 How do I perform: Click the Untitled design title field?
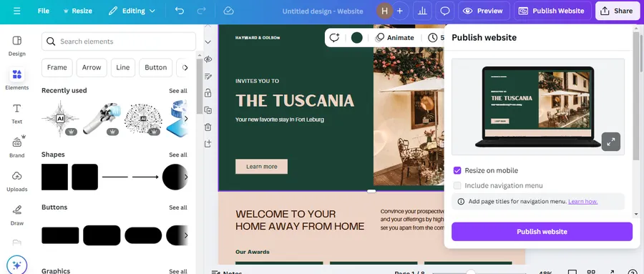click(x=323, y=11)
